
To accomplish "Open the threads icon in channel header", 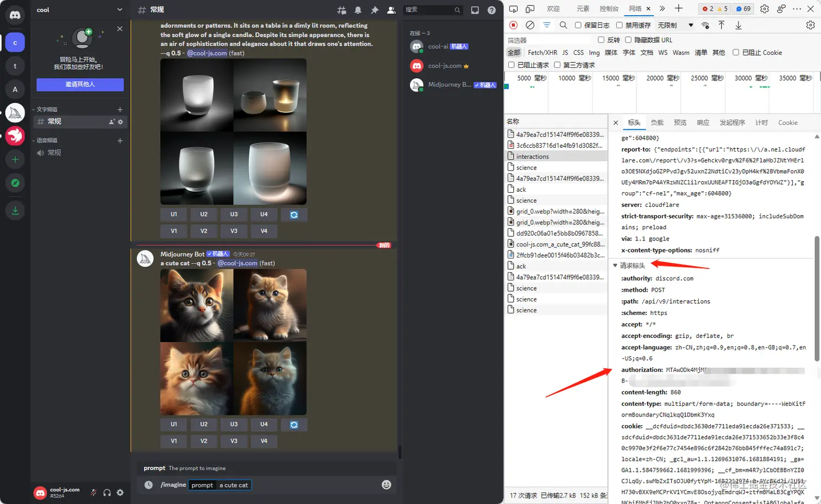I will (342, 10).
